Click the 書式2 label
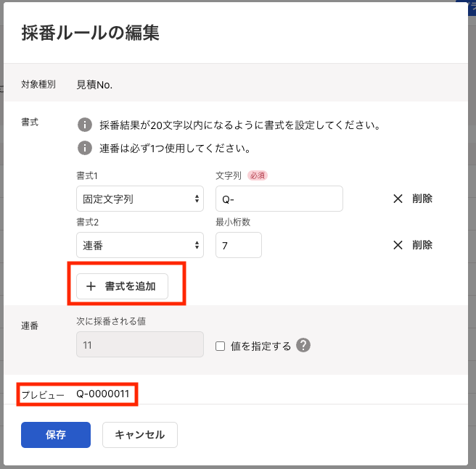Viewport: 476px width, 469px height. tap(87, 222)
